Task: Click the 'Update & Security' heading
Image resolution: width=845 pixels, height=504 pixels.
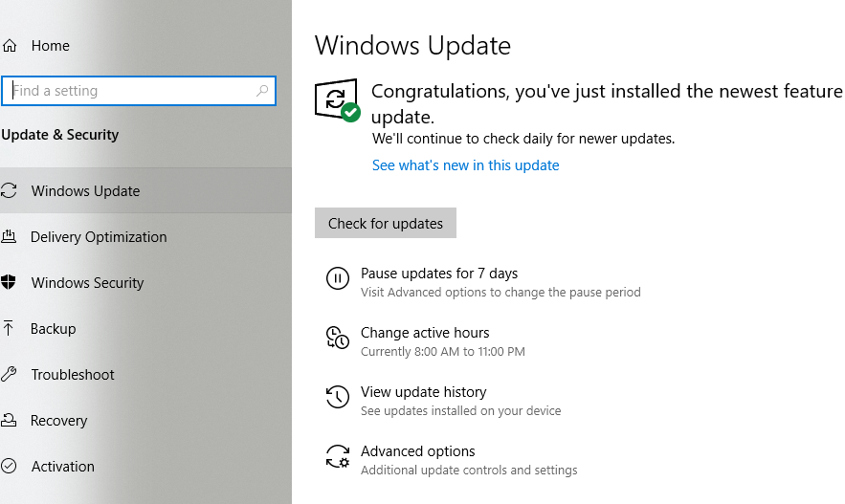Action: (x=60, y=135)
